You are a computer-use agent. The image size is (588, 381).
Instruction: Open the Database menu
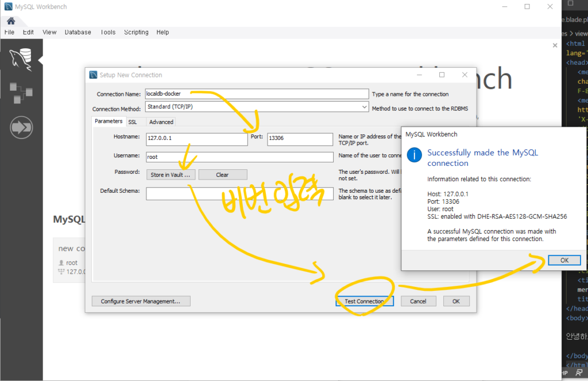click(78, 32)
